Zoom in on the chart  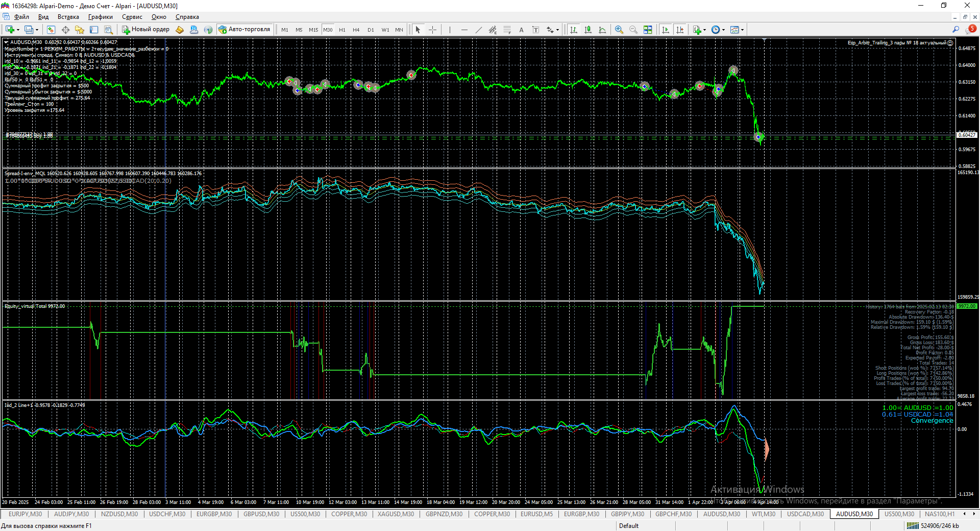coord(619,30)
